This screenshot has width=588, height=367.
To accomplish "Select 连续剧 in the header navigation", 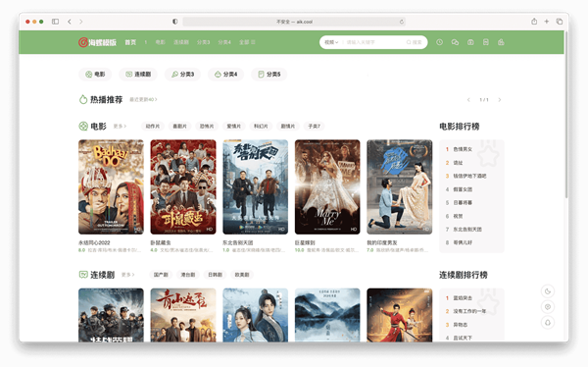I will [x=181, y=42].
